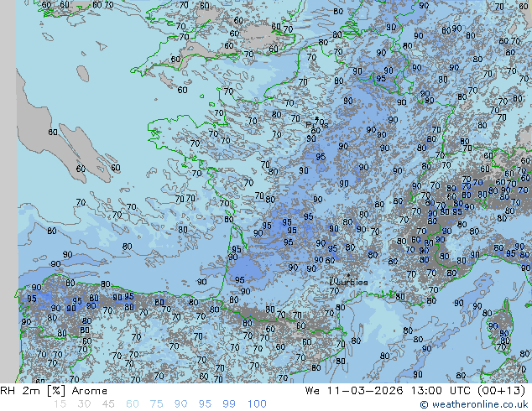The image size is (532, 411).
Task: Select the legend value 99
Action: pyautogui.click(x=229, y=404)
